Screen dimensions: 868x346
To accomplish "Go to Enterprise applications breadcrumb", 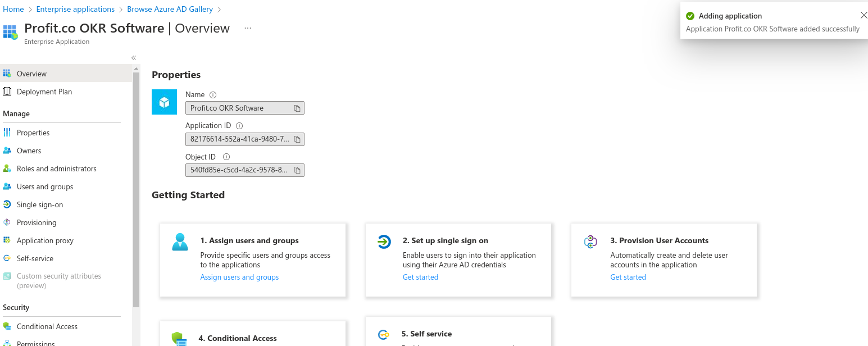I will tap(75, 9).
